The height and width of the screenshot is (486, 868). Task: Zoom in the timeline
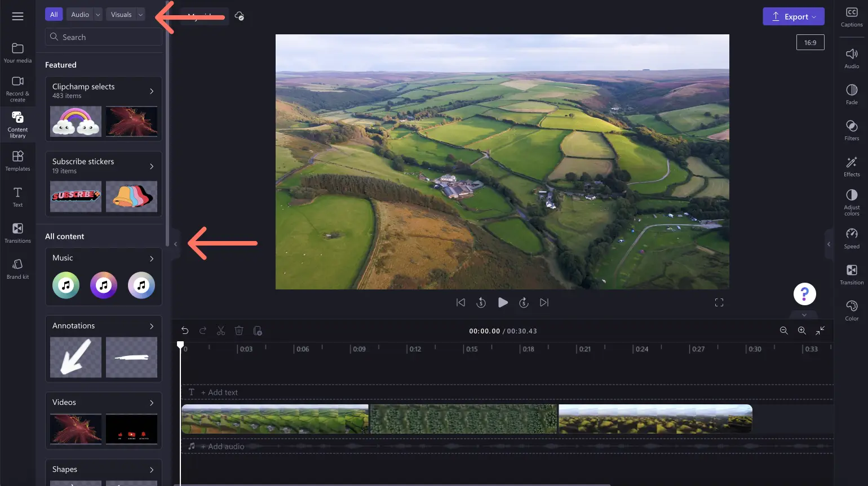click(x=801, y=331)
